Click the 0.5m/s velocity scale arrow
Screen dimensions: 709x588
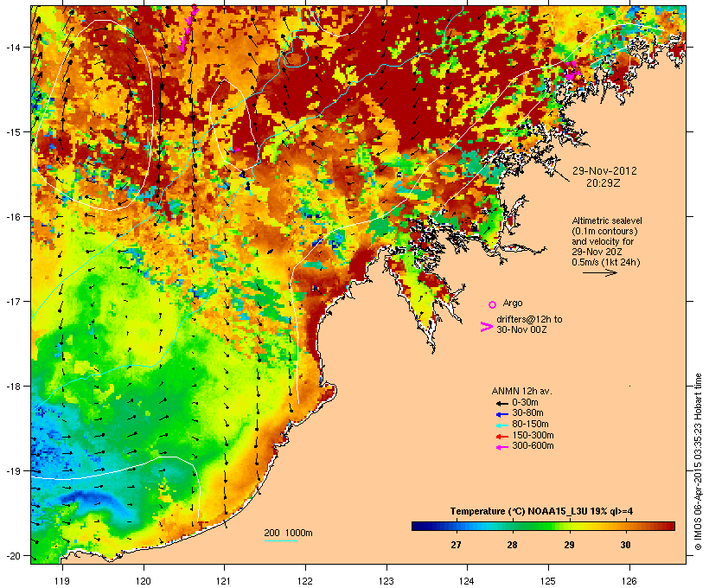pyautogui.click(x=599, y=272)
